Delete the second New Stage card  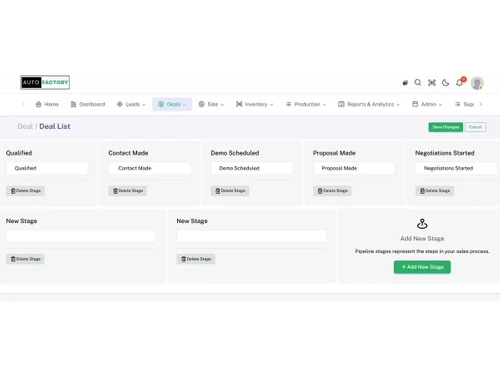pos(196,259)
